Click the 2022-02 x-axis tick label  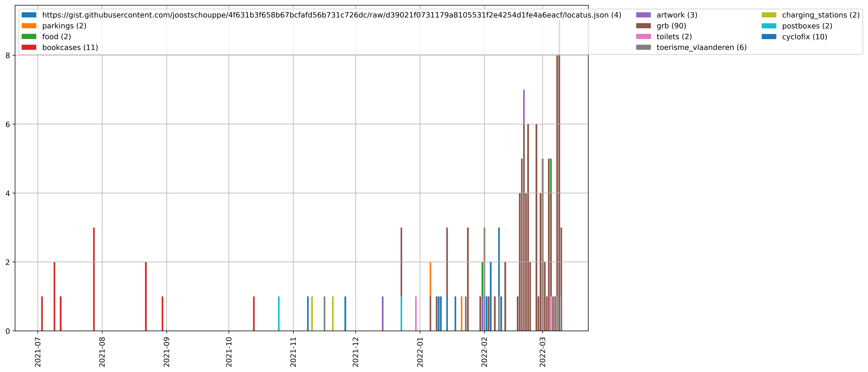(x=484, y=352)
